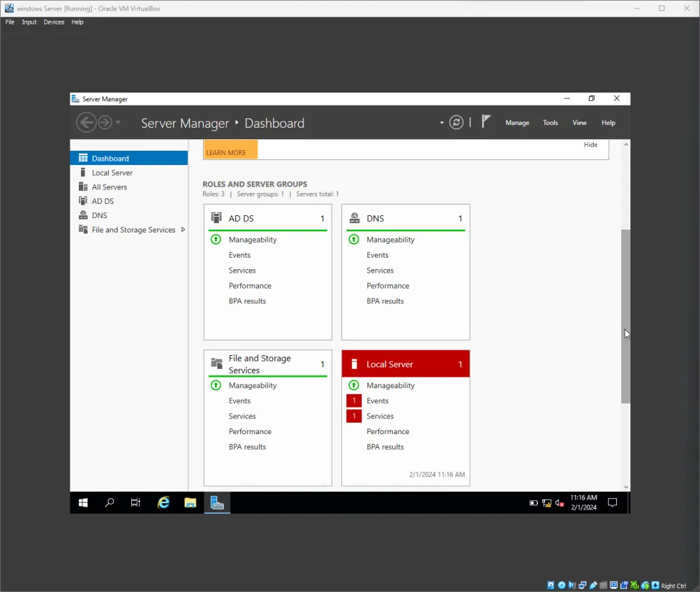Image resolution: width=700 pixels, height=592 pixels.
Task: Open VirtualBox Input menu
Action: pos(29,22)
